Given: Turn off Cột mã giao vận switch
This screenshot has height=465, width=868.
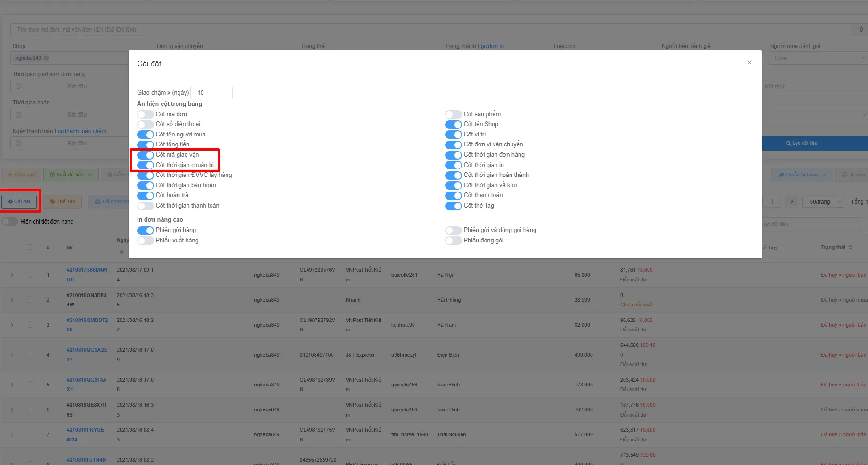Looking at the screenshot, I should (x=146, y=155).
